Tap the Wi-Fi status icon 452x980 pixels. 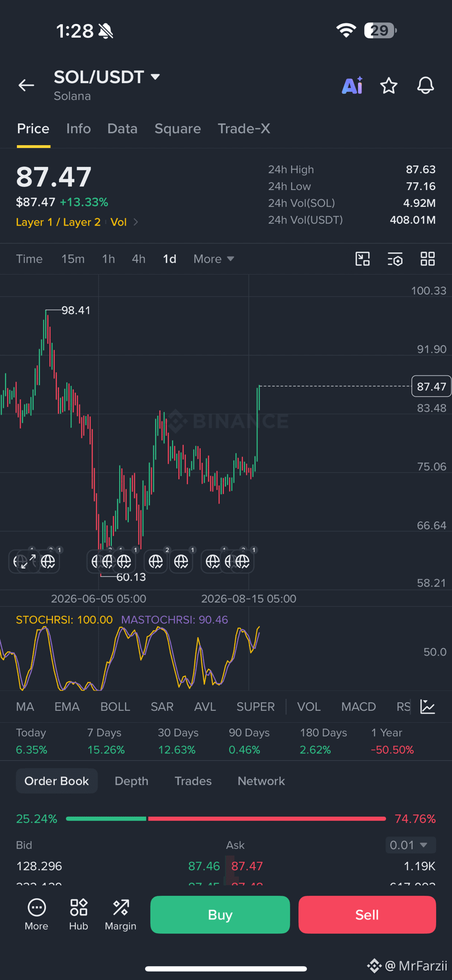[346, 31]
